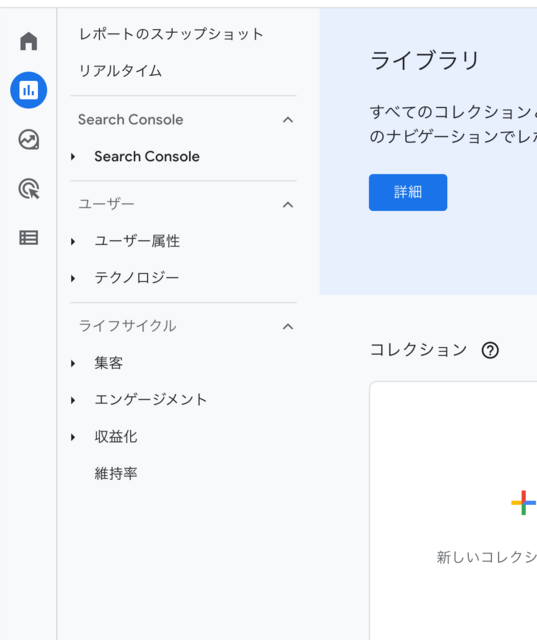Open the 維持率 report
The width and height of the screenshot is (537, 640).
pos(116,473)
